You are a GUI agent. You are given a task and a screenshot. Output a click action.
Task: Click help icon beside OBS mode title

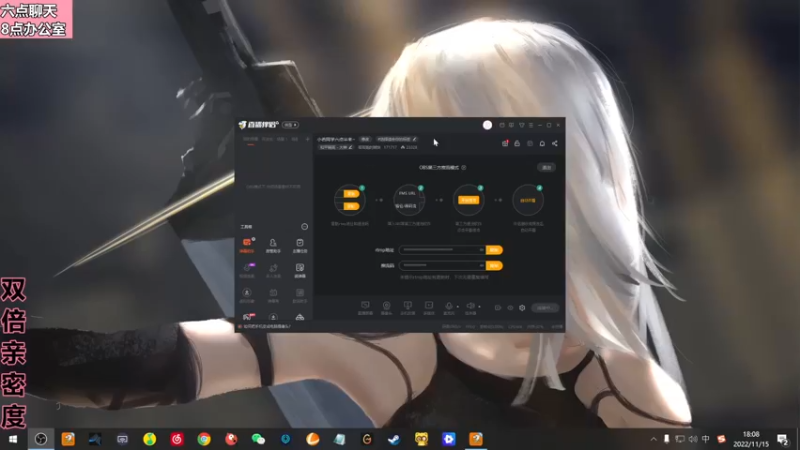click(464, 167)
